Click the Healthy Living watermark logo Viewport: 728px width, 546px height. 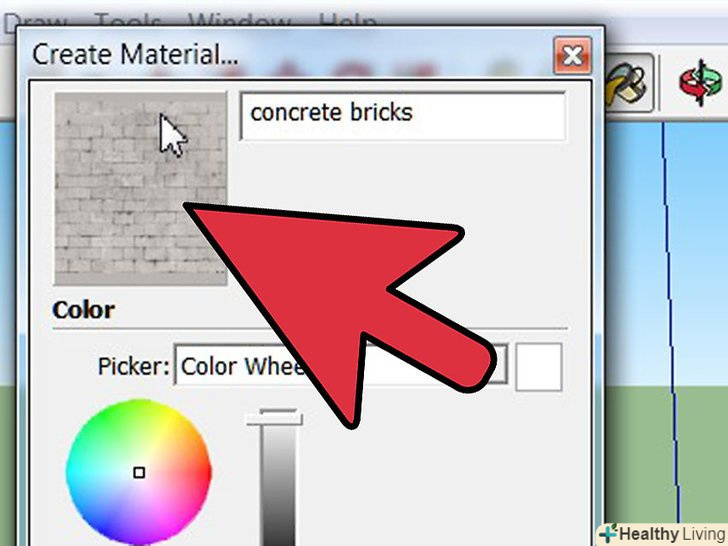[662, 533]
